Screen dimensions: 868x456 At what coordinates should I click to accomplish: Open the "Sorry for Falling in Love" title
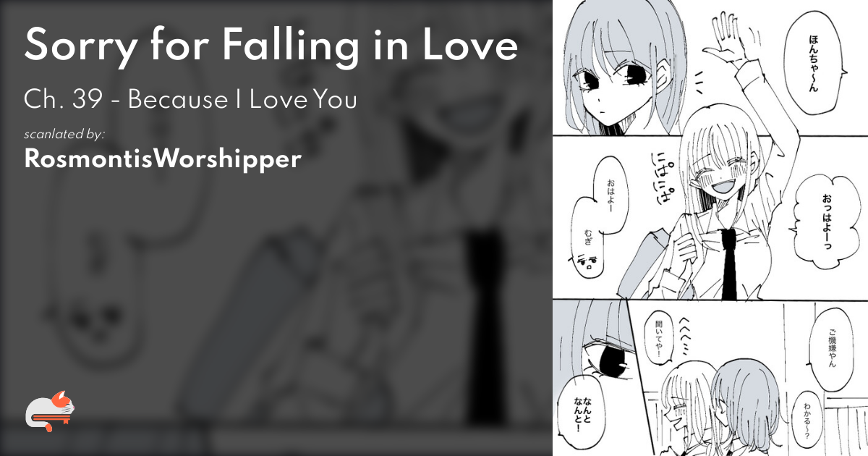pos(272,46)
